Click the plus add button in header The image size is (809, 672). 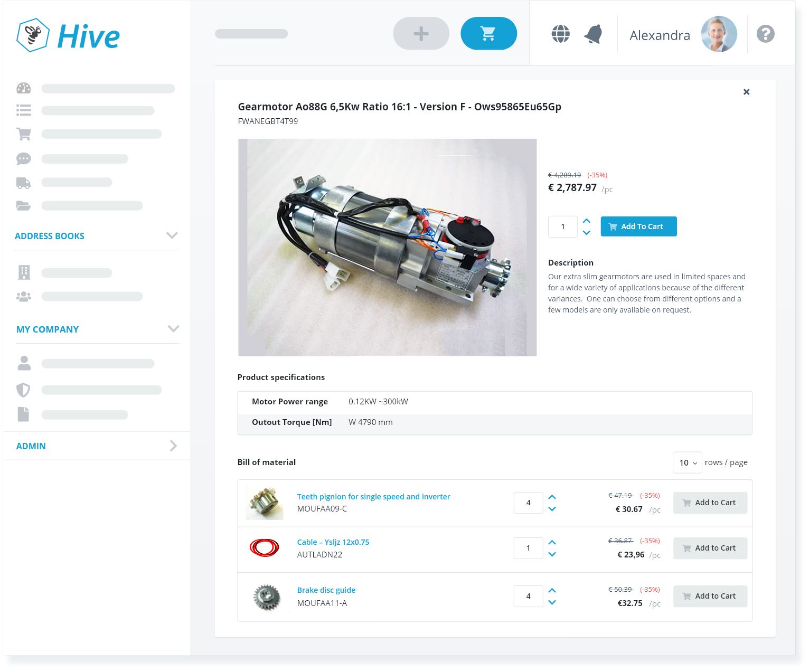click(x=421, y=34)
